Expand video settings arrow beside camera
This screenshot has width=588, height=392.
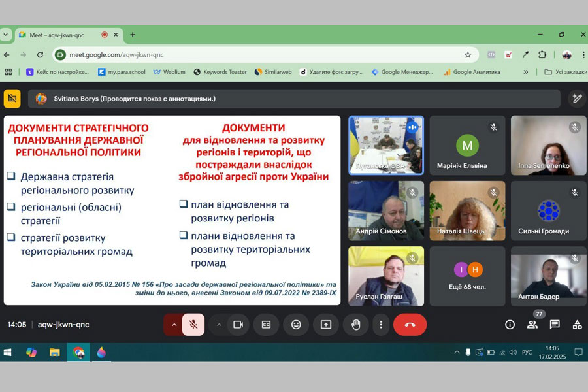pos(219,325)
